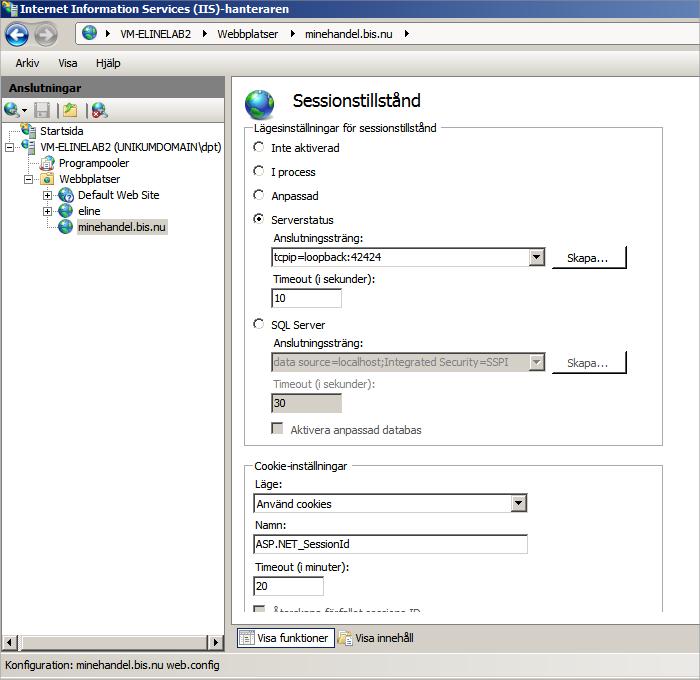The image size is (700, 680).
Task: Expand breadcrumb arrow after Webbplatser
Action: (x=292, y=33)
